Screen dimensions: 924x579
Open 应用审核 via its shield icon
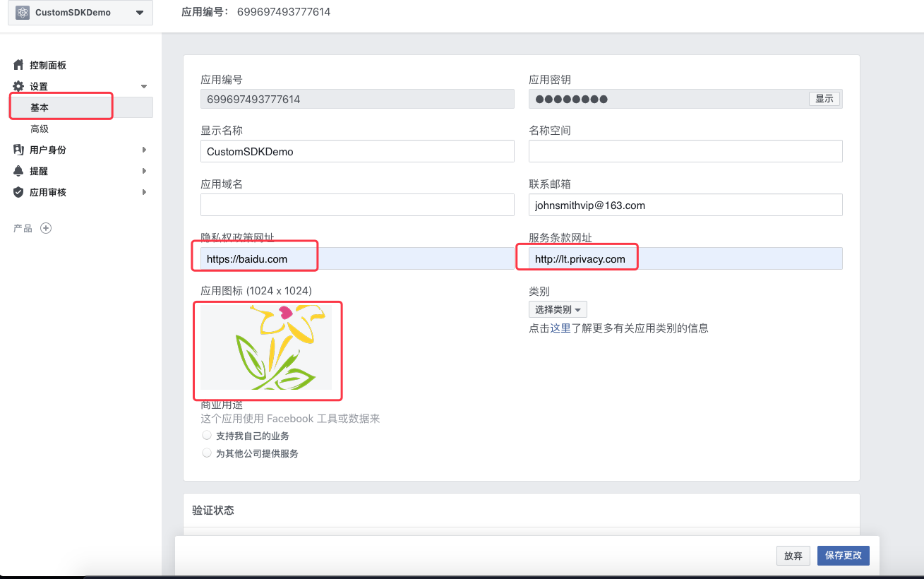pos(17,192)
